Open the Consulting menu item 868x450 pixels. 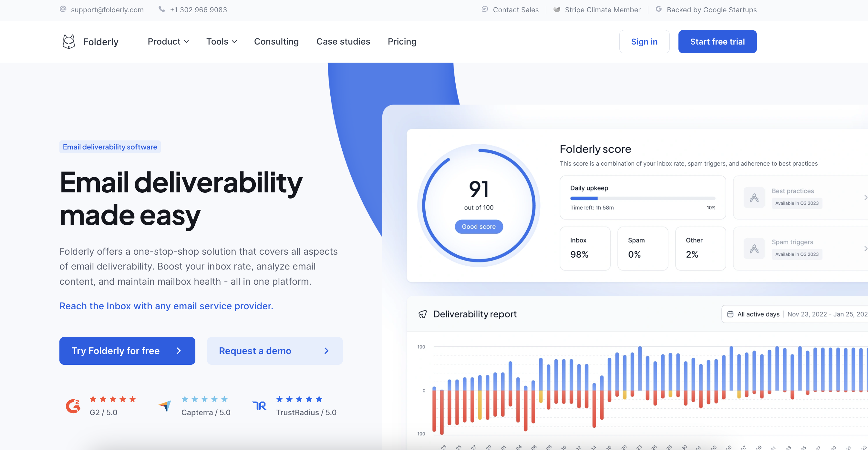(276, 41)
